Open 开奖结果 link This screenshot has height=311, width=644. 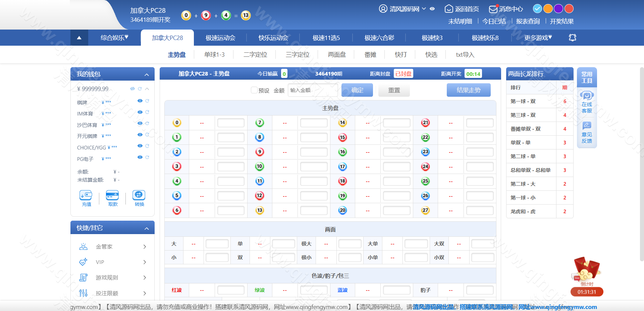pos(561,21)
